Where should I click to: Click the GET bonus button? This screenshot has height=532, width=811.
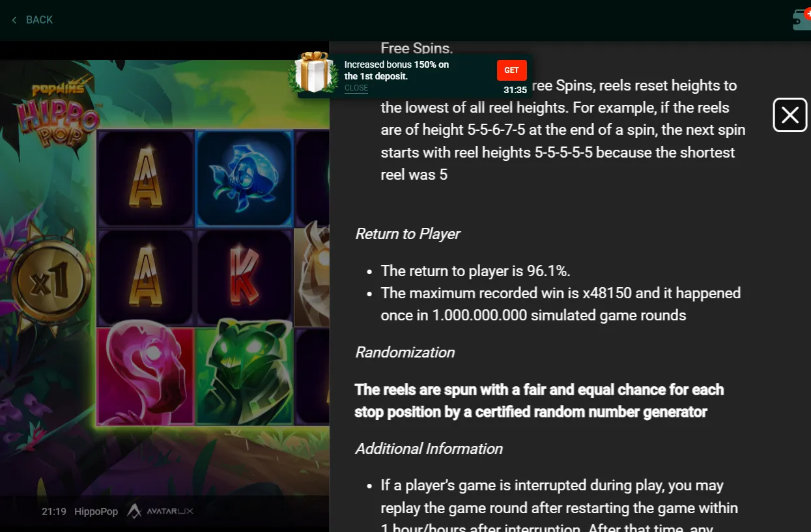(x=511, y=70)
